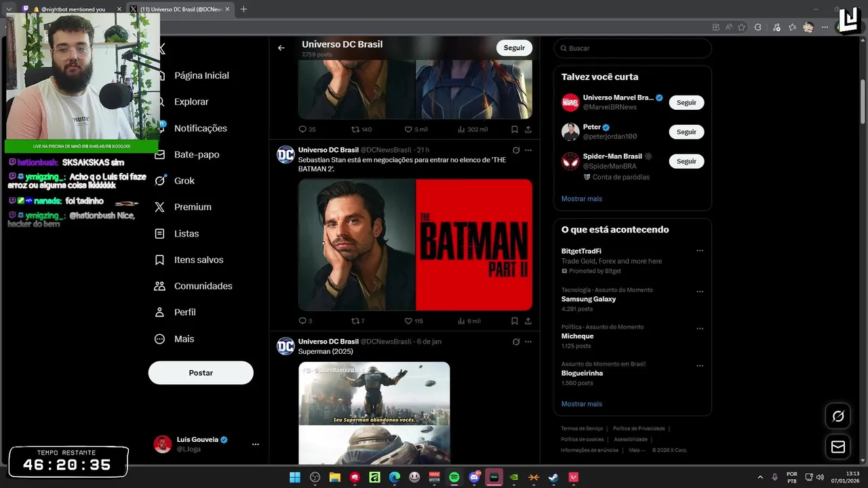Open more options on Superman (2025) post

528,342
